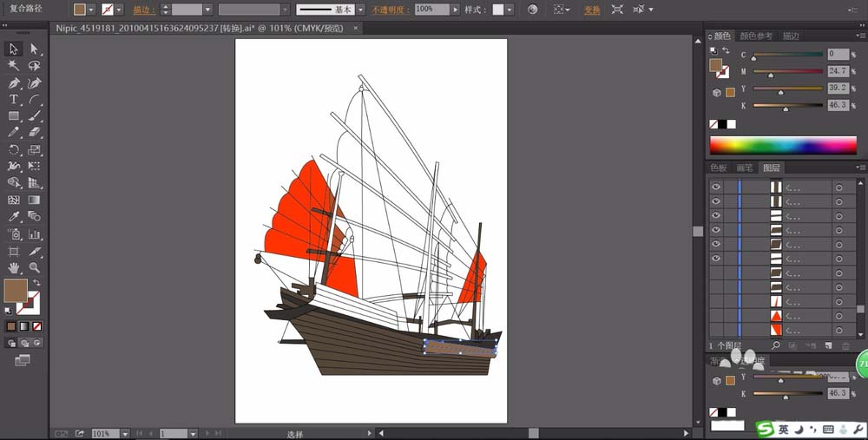Select the Rectangle tool

point(14,116)
